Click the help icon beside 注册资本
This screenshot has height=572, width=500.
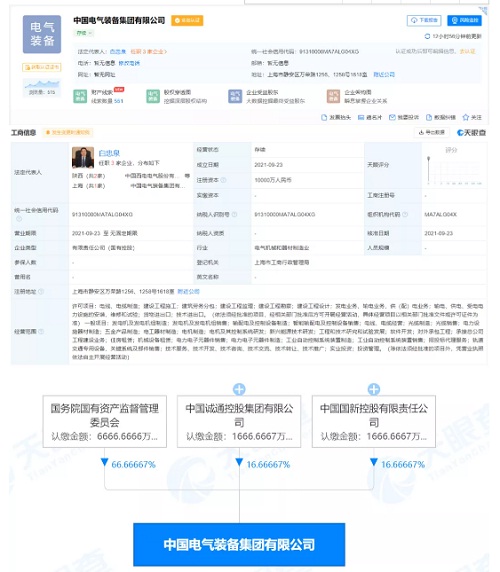coord(224,180)
